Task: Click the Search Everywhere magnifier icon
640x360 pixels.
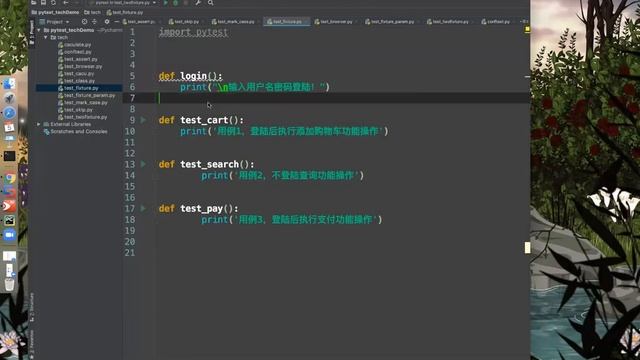Action: (x=210, y=2)
